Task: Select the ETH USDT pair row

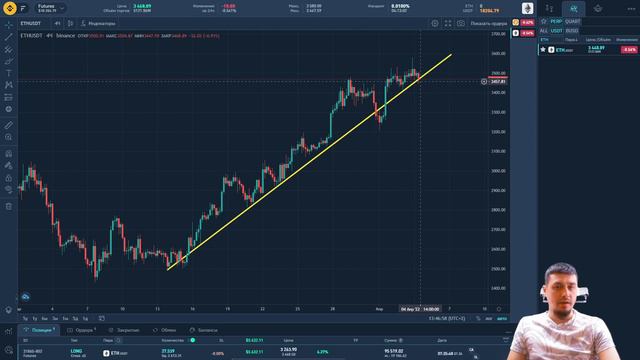Action: (x=589, y=49)
